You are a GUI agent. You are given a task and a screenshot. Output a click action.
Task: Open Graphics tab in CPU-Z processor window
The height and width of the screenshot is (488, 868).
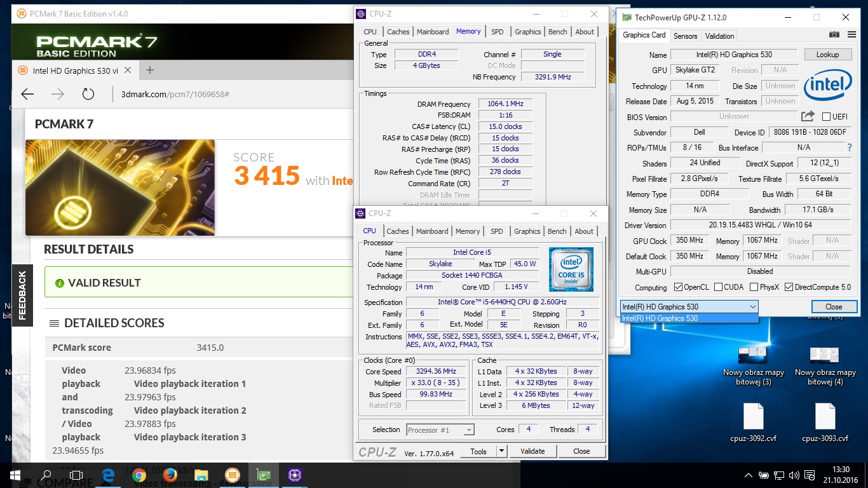pos(527,231)
